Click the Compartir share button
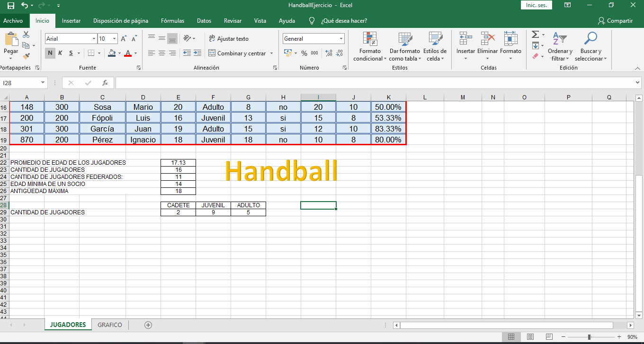 (x=615, y=21)
